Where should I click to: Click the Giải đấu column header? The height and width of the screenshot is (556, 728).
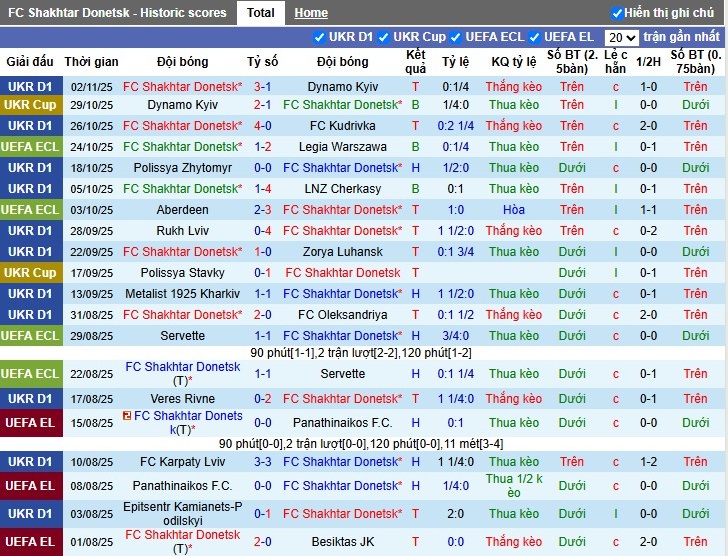coord(30,62)
